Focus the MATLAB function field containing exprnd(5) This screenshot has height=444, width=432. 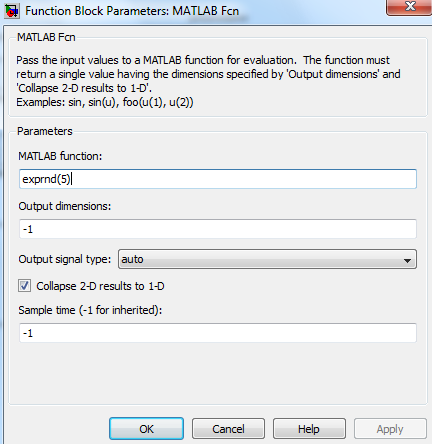click(x=218, y=179)
